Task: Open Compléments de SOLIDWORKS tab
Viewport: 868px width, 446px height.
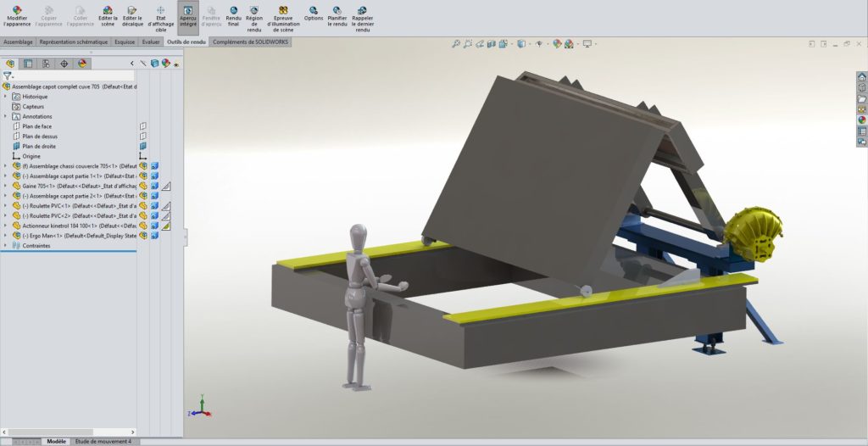Action: pyautogui.click(x=251, y=42)
